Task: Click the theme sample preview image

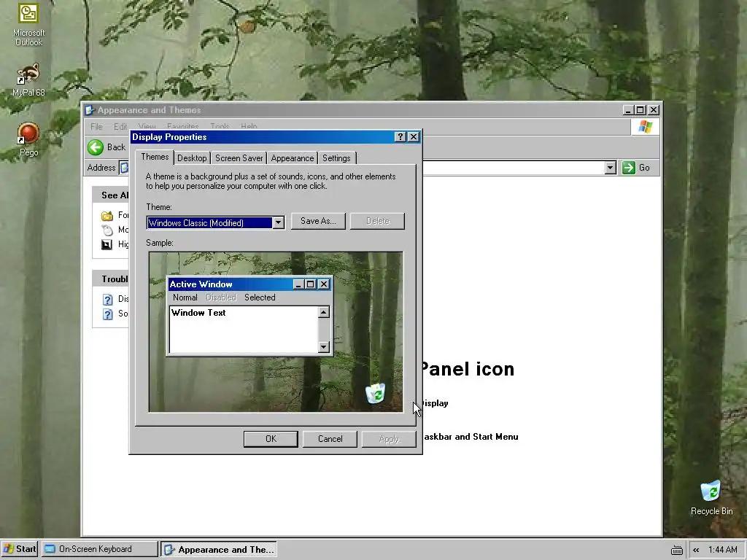Action: (x=276, y=332)
